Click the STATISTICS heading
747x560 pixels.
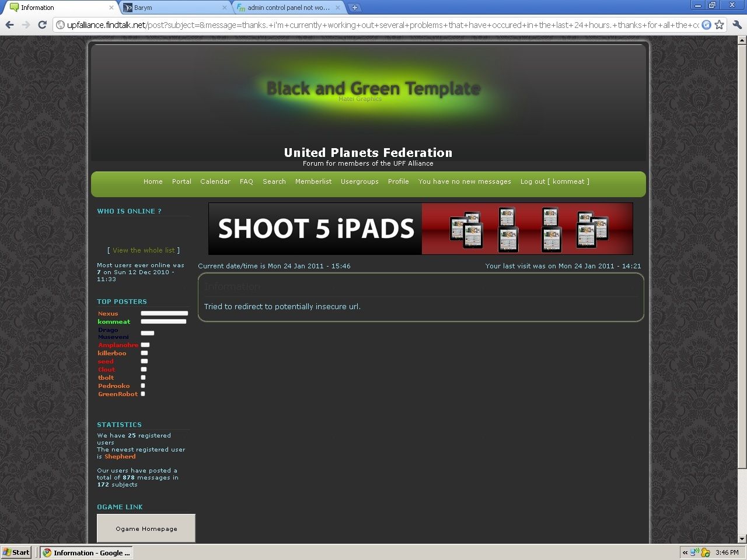click(119, 425)
